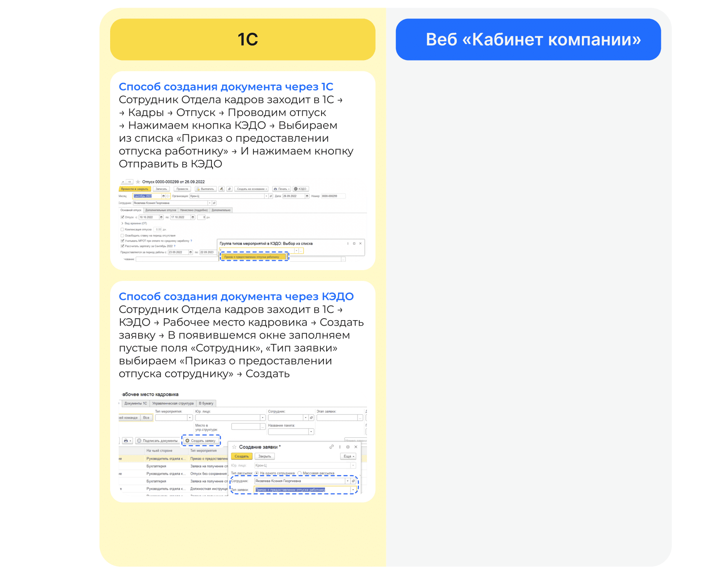Open calendar icon of 10.10.2022 start date
The image size is (704, 588).
point(161,217)
